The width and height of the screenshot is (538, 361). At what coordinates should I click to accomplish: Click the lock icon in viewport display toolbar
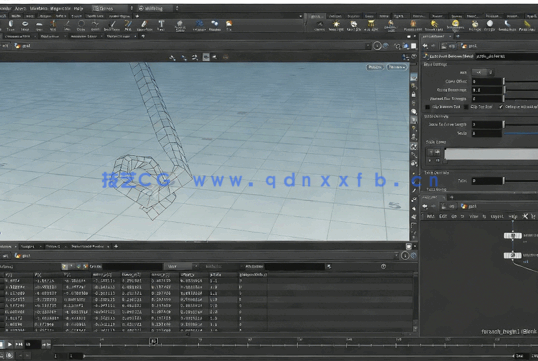coord(414,94)
